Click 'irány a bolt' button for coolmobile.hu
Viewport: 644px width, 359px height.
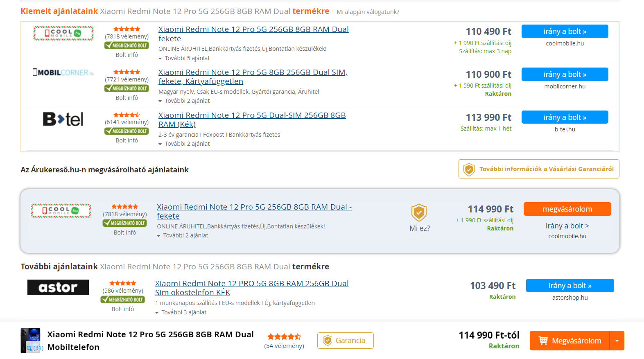tap(565, 32)
